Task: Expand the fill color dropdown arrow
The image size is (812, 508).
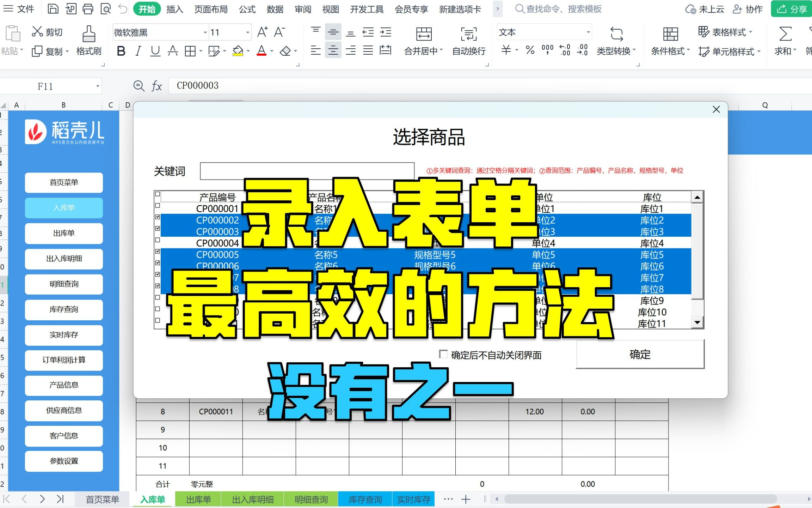Action: click(x=248, y=52)
